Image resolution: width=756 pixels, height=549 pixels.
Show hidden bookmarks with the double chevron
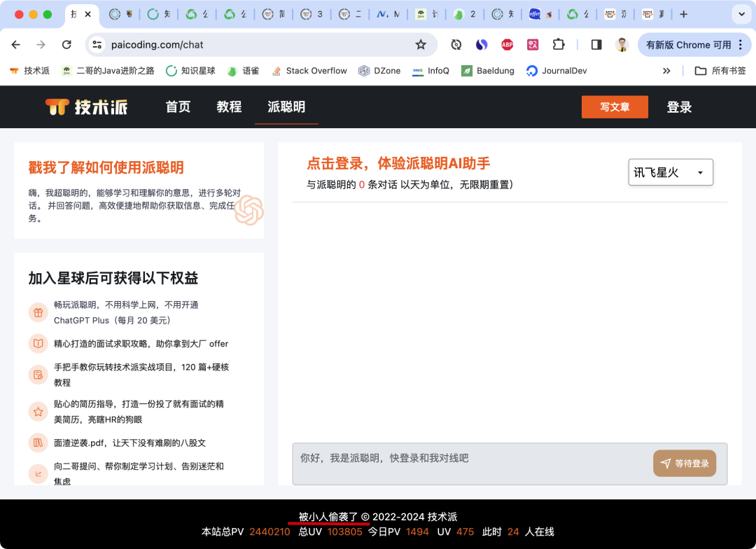click(x=666, y=71)
